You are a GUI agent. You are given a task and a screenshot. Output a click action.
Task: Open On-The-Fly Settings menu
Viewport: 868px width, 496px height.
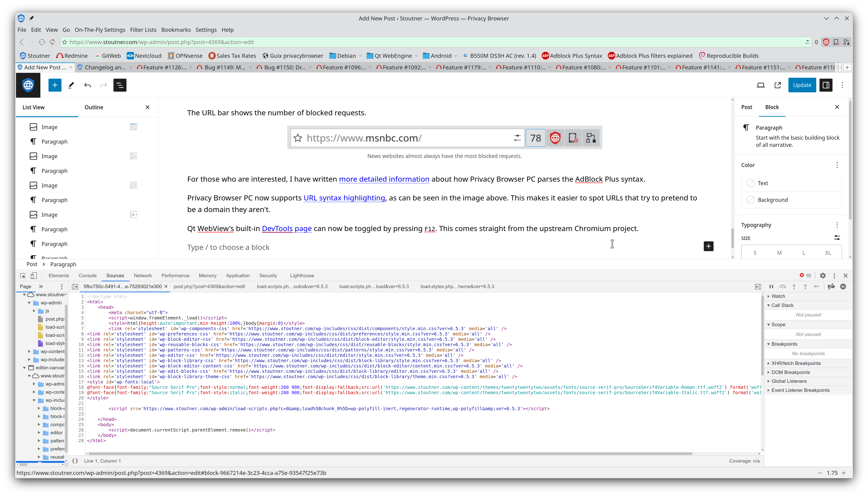[100, 30]
